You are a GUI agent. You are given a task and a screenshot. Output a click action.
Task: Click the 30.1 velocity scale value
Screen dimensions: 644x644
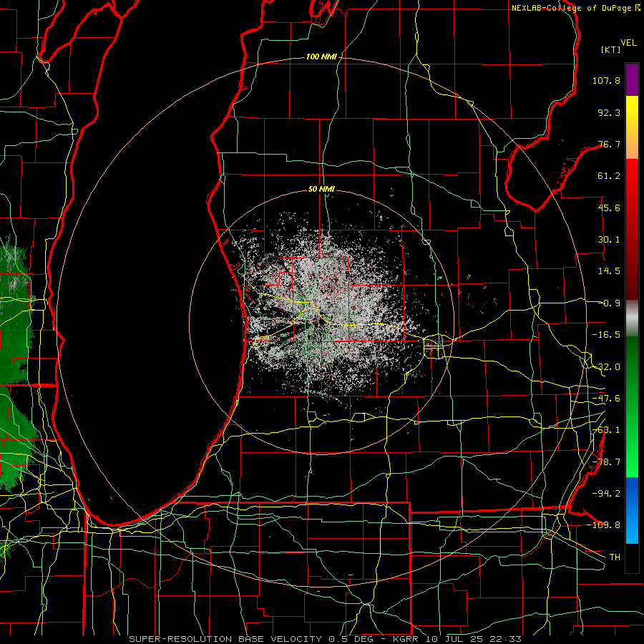tap(609, 240)
